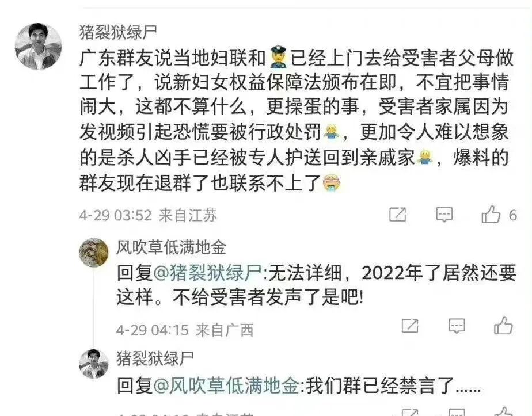This screenshot has width=532, height=416.
Task: Open the 风吹草低满地金 username above the reply
Action: 171,247
